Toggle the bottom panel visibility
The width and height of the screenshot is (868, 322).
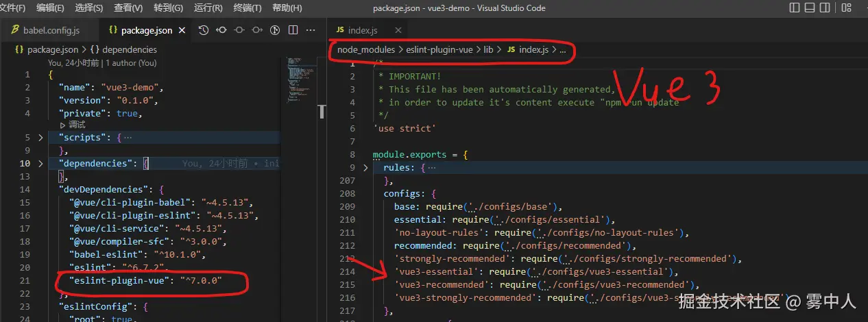(811, 8)
